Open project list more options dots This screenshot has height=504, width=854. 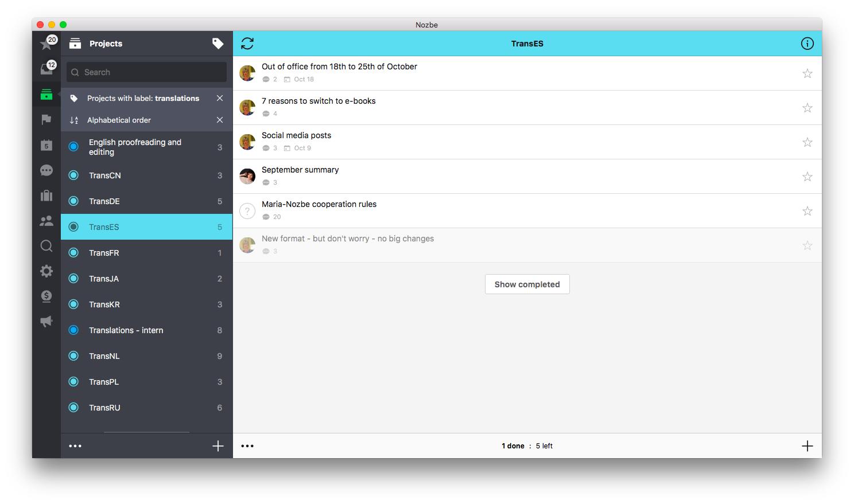coord(75,446)
